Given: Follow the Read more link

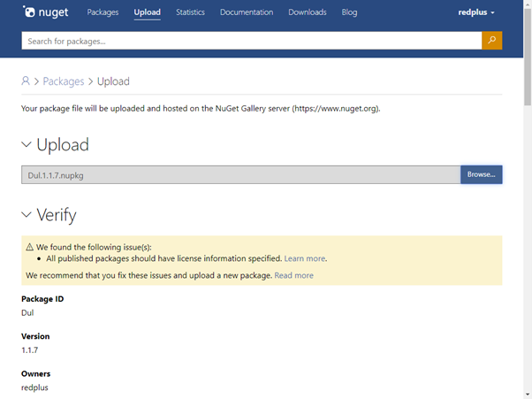Looking at the screenshot, I should tap(293, 275).
